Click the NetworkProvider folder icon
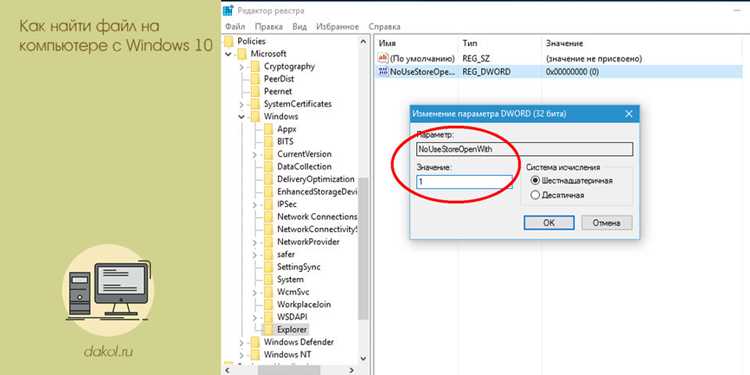The width and height of the screenshot is (750, 375). click(269, 242)
